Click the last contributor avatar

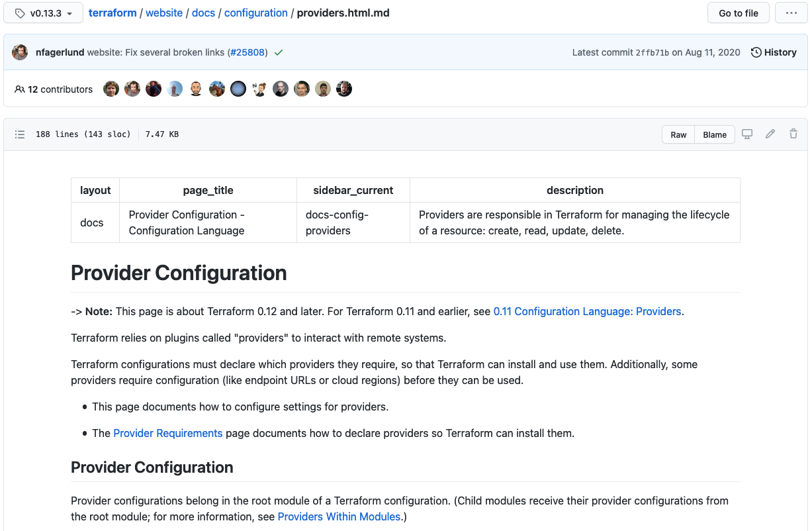[344, 89]
